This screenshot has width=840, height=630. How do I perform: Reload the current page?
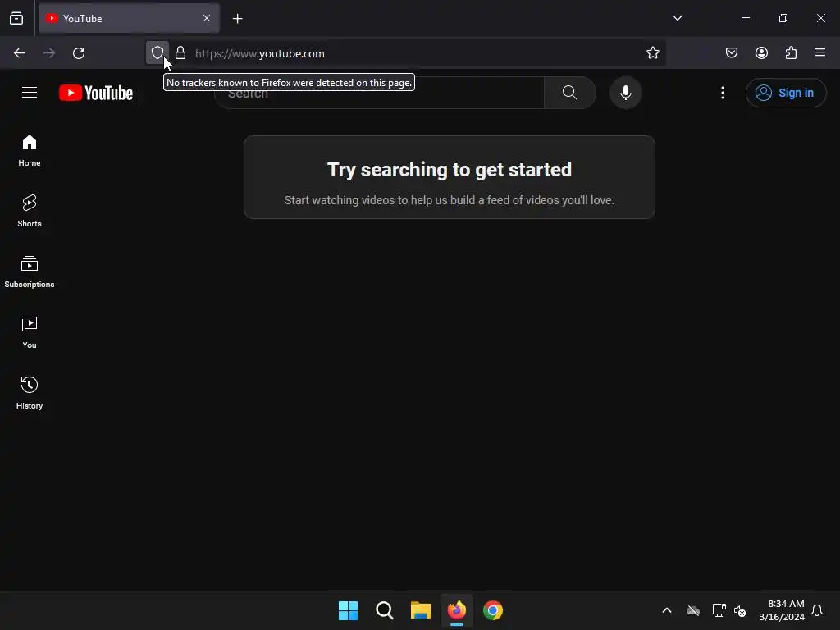79,53
